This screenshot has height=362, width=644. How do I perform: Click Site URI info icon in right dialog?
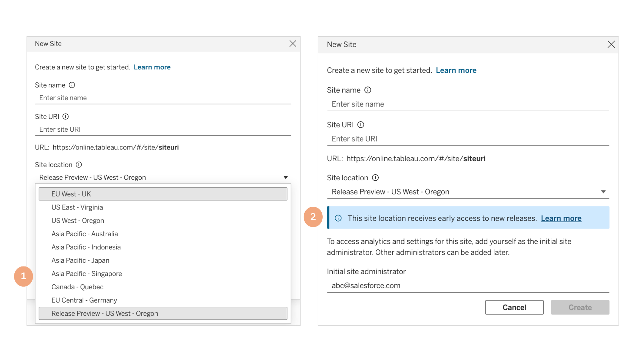tap(361, 125)
